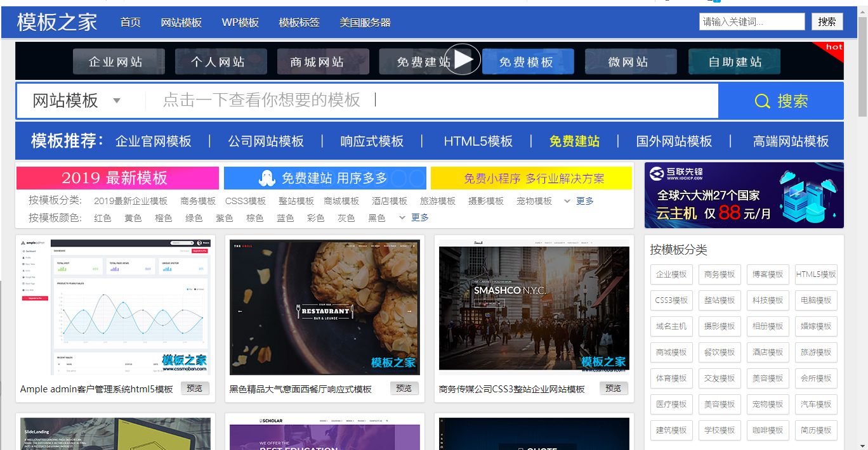
Task: Open the 互联先锋 cloud hosting advertisement
Action: 744,195
